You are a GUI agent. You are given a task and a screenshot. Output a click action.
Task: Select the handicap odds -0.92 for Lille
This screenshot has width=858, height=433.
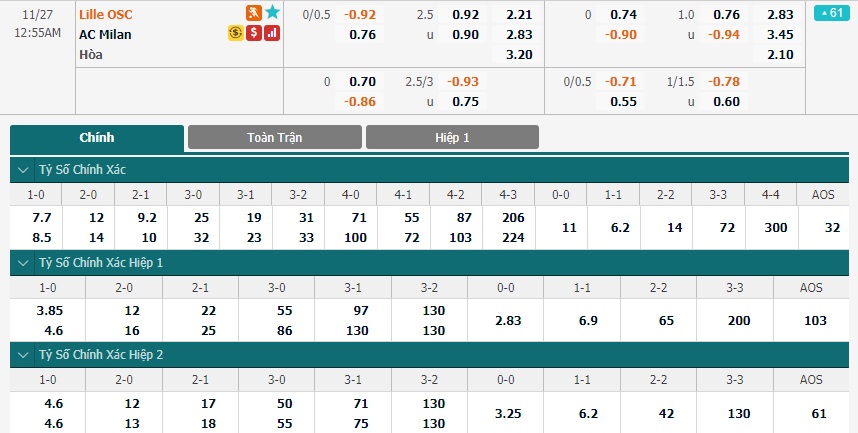pyautogui.click(x=360, y=15)
